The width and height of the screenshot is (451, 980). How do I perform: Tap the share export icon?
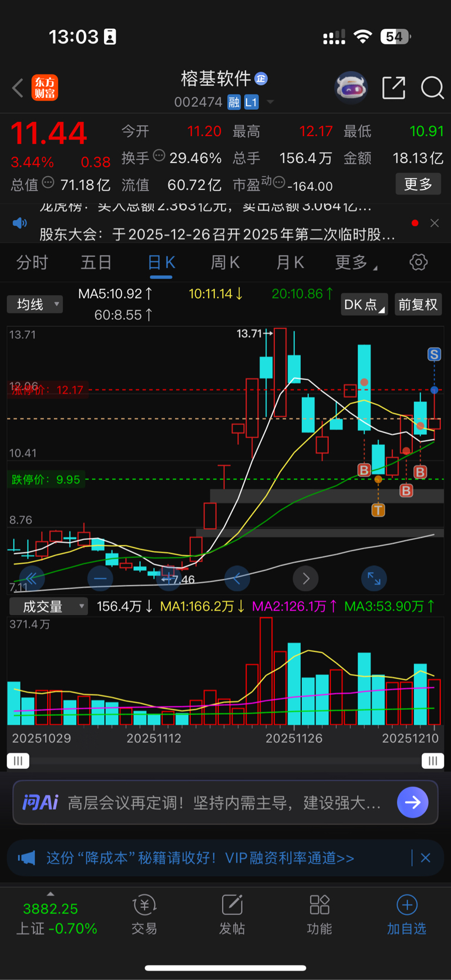[393, 87]
